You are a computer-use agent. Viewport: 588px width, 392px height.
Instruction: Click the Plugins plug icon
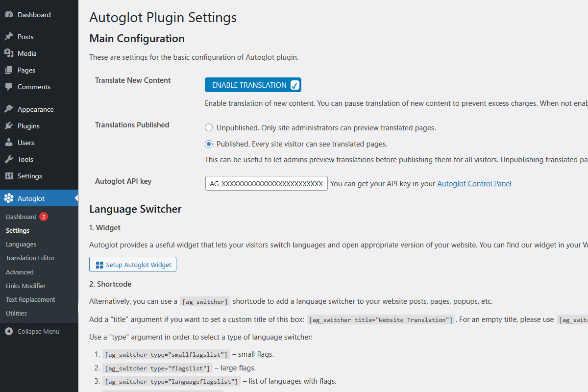click(9, 126)
